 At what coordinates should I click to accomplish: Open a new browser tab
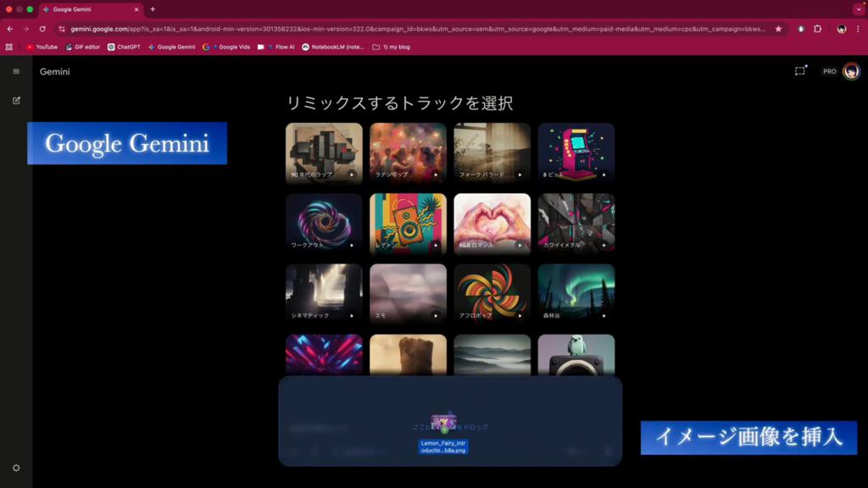click(153, 9)
